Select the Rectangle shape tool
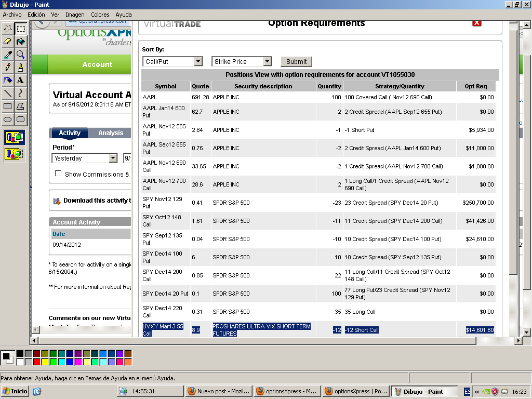The width and height of the screenshot is (532, 399). pos(8,106)
